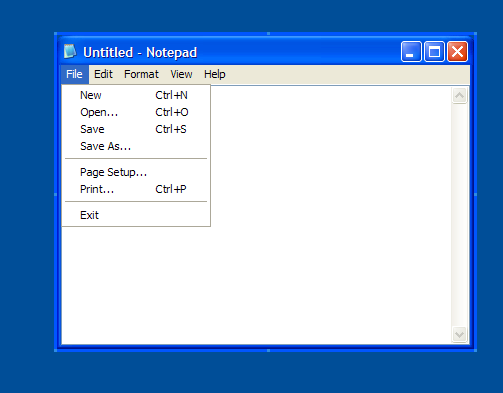Click the scrollbar up arrow
503x393 pixels.
[x=459, y=96]
